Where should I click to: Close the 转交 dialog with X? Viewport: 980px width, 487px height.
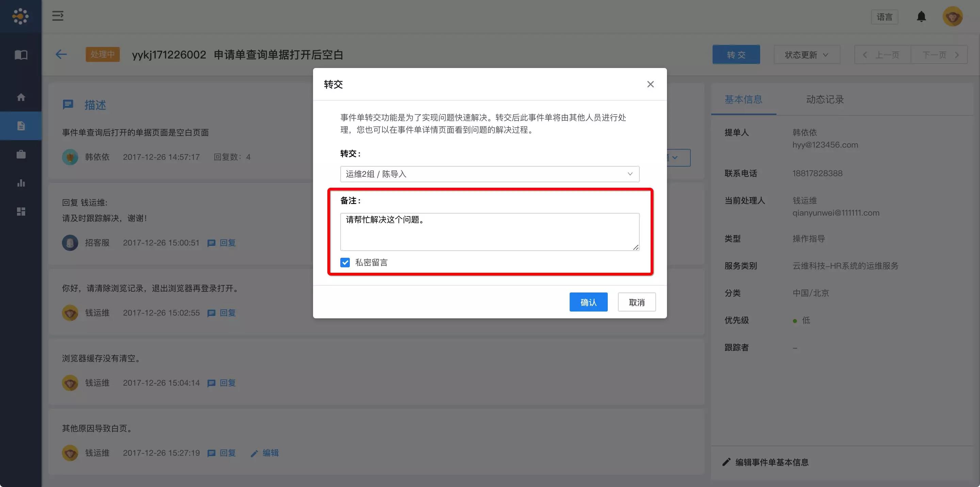(650, 84)
